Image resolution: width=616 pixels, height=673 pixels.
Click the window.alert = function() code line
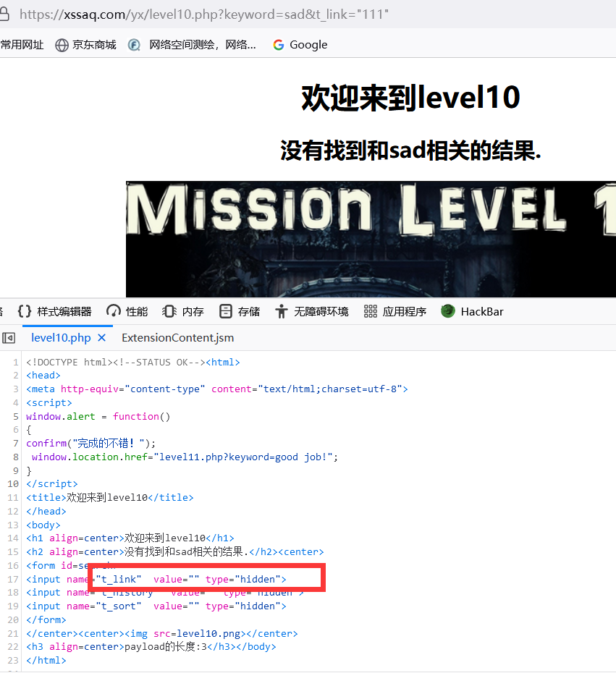coord(98,416)
